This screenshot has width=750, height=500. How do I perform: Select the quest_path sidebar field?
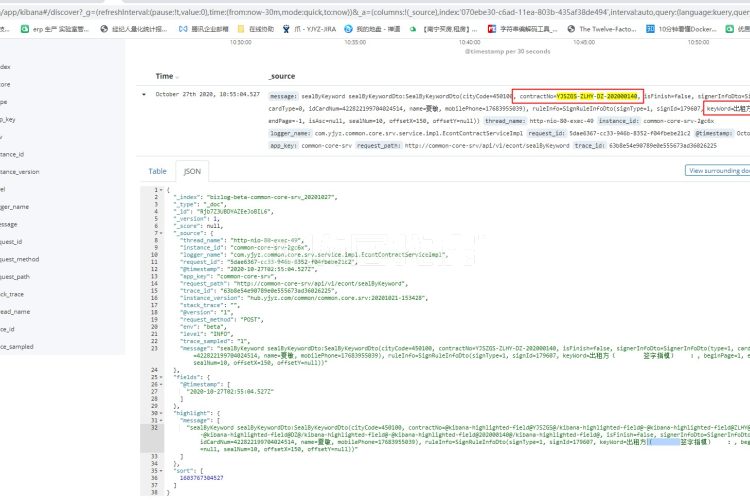click(x=15, y=277)
